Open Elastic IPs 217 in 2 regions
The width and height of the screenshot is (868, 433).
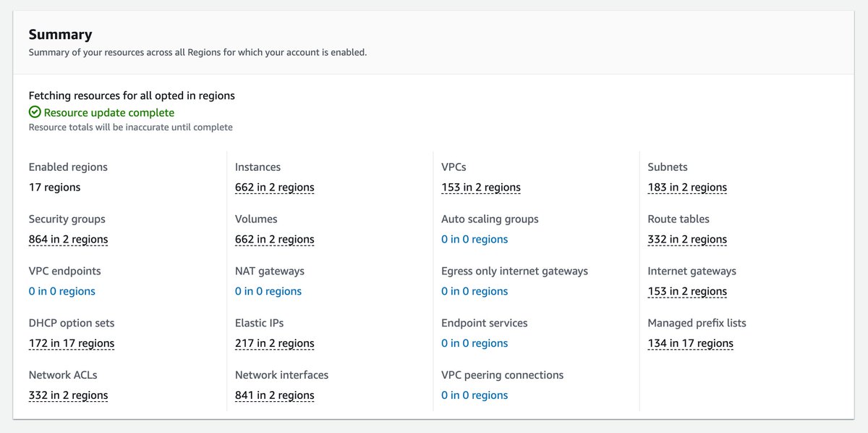tap(274, 344)
